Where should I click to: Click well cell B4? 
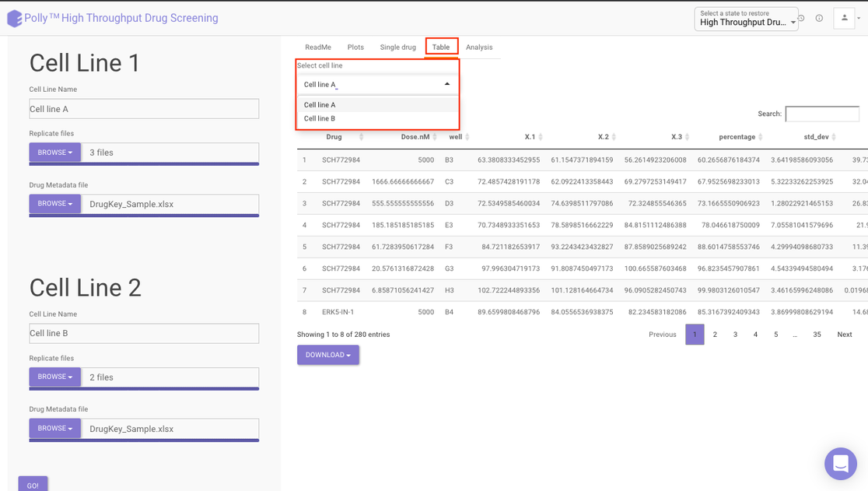tap(449, 312)
